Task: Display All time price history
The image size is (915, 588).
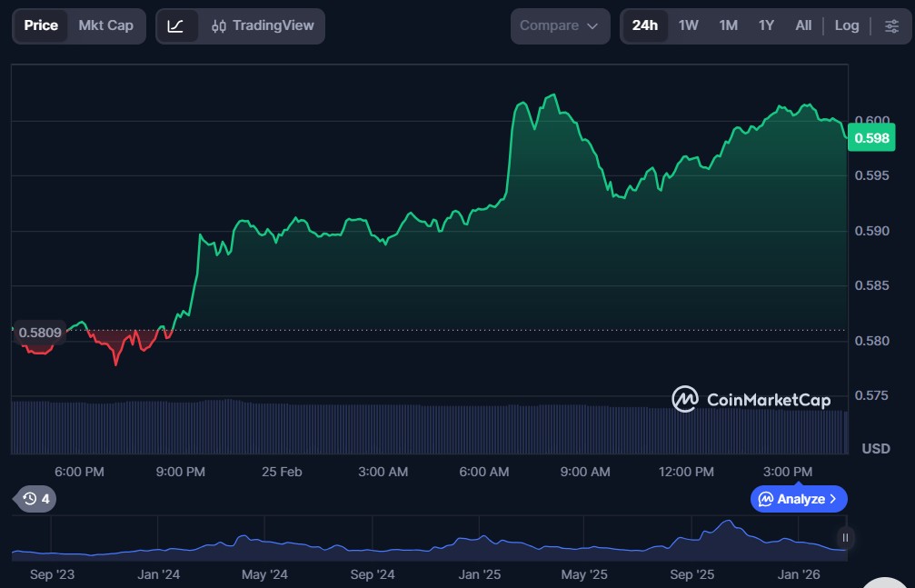Action: tap(803, 25)
